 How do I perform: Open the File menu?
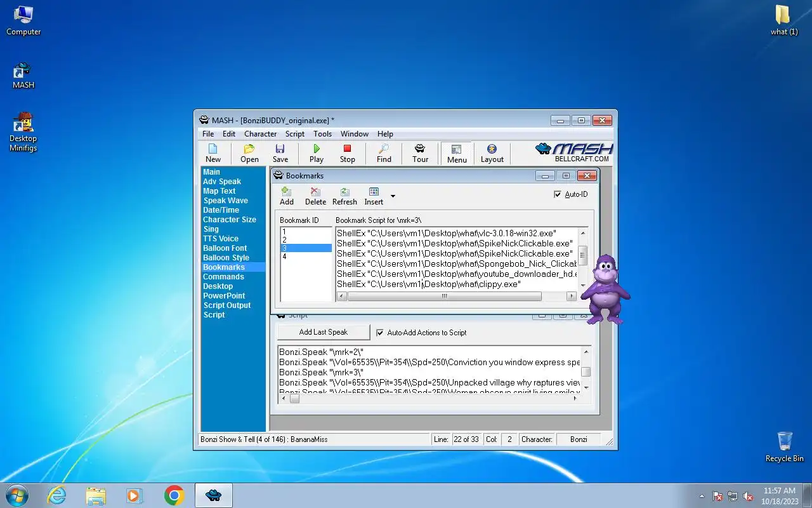click(208, 134)
